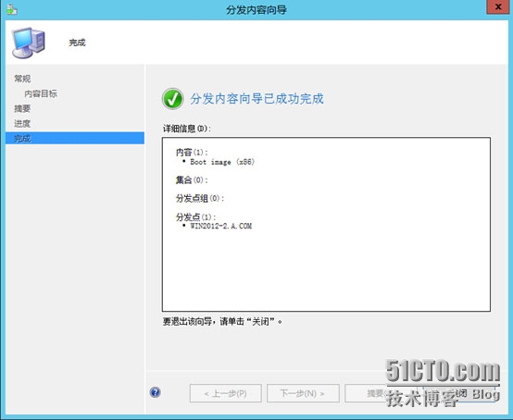Click the WIN2012-2.A.COM entry
This screenshot has height=420, width=513.
220,226
